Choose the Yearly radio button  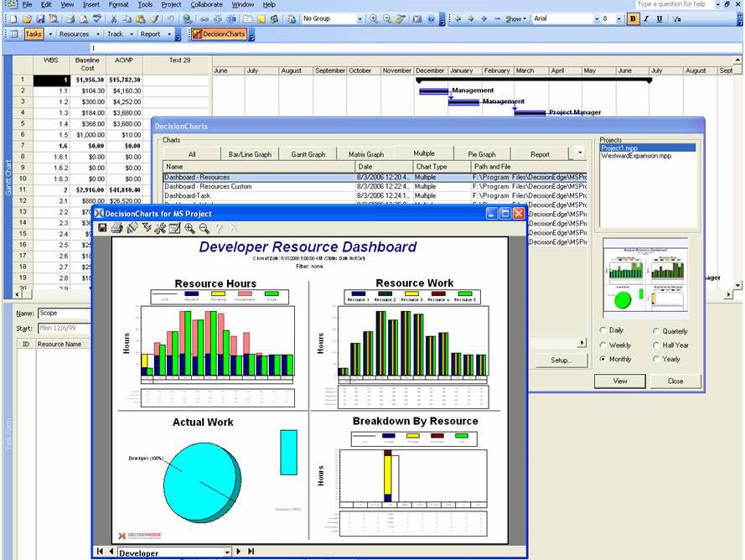click(x=656, y=360)
